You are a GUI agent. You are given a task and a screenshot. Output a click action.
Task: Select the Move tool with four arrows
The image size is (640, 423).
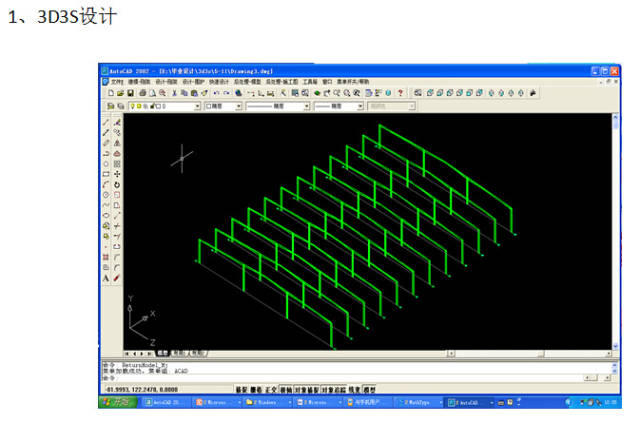point(117,174)
